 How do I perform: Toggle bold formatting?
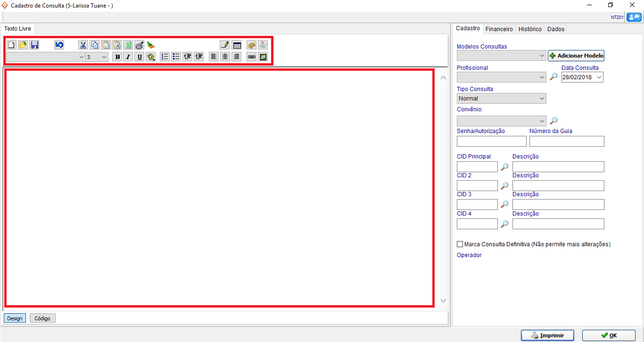[117, 57]
